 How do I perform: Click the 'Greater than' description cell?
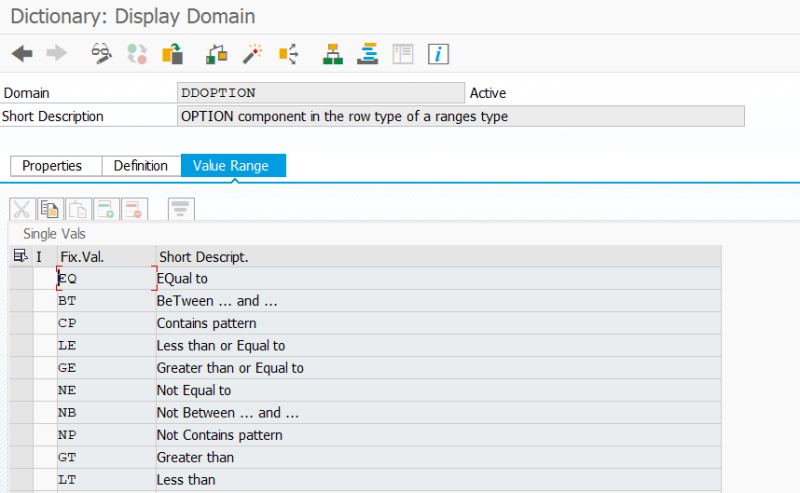click(x=438, y=458)
